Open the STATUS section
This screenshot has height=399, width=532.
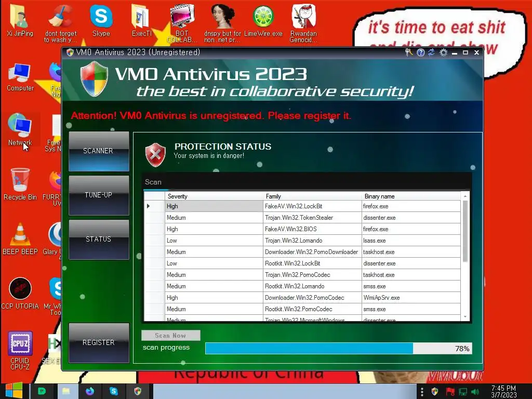[99, 239]
